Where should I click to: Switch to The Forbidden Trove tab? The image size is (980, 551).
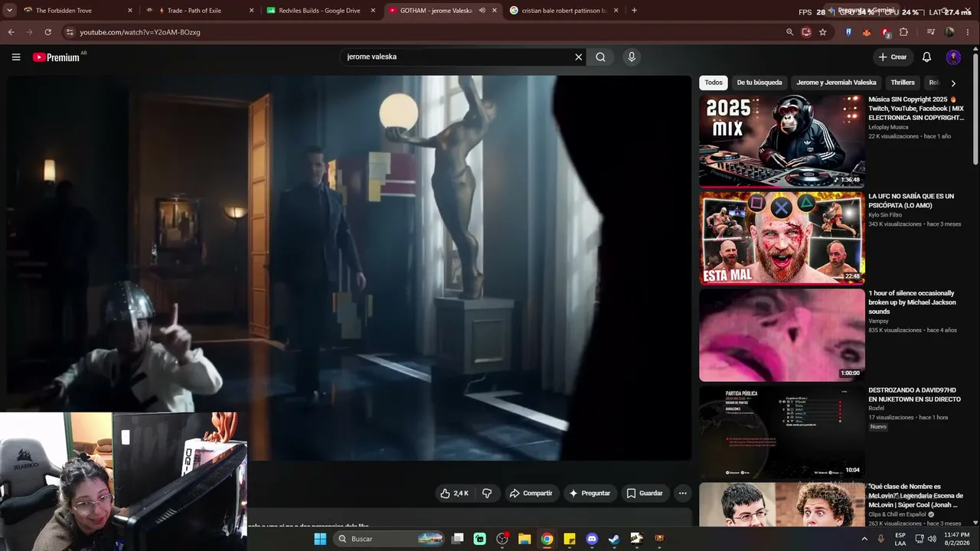[x=76, y=11]
